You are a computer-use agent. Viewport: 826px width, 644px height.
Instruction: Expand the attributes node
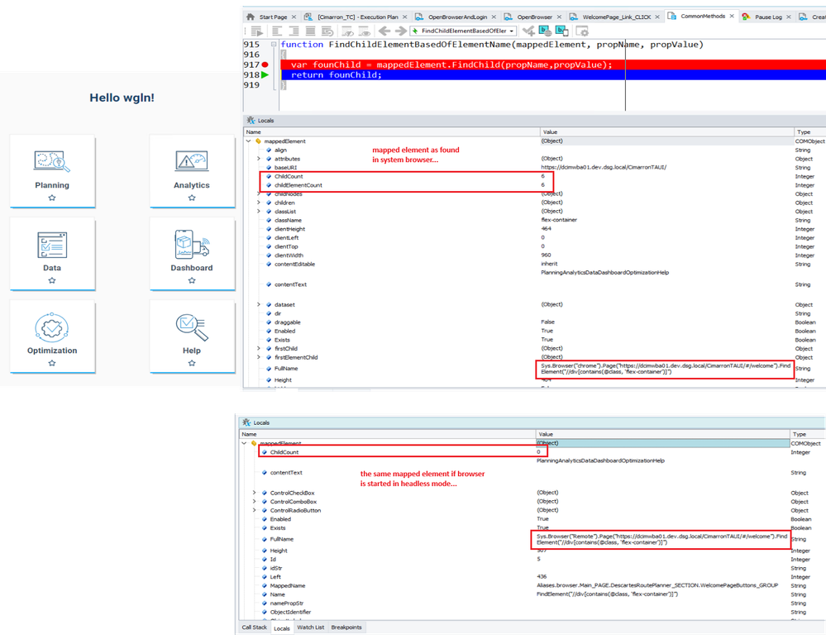pos(259,159)
